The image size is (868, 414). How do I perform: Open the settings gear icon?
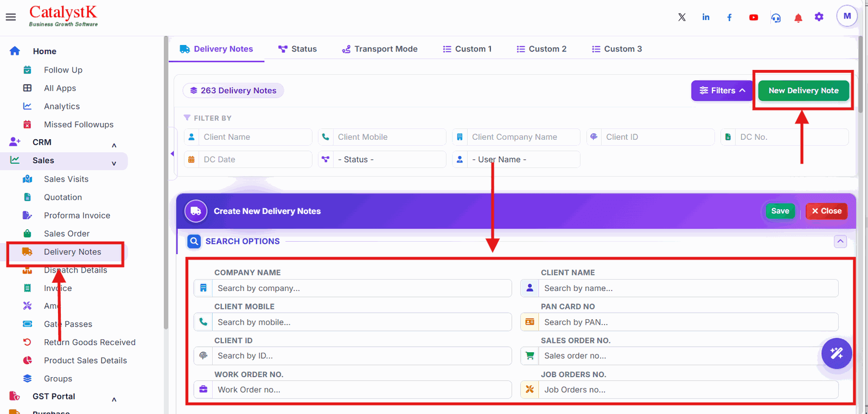click(819, 17)
